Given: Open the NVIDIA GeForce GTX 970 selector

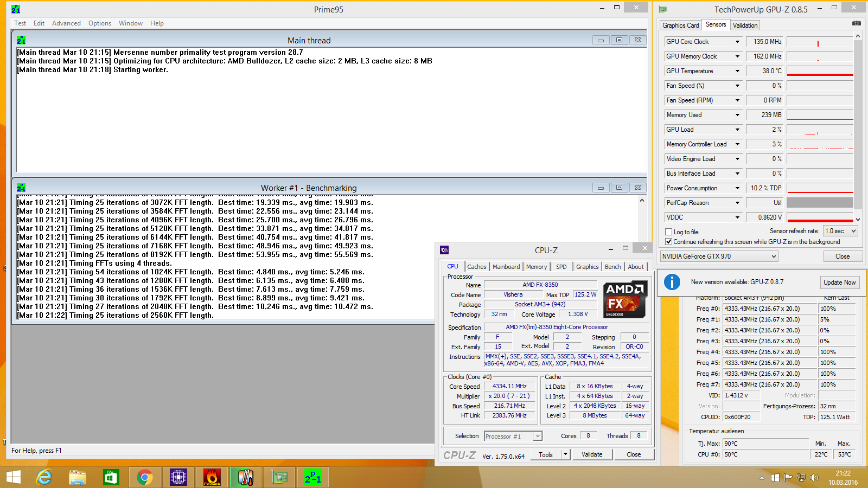Looking at the screenshot, I should [719, 256].
